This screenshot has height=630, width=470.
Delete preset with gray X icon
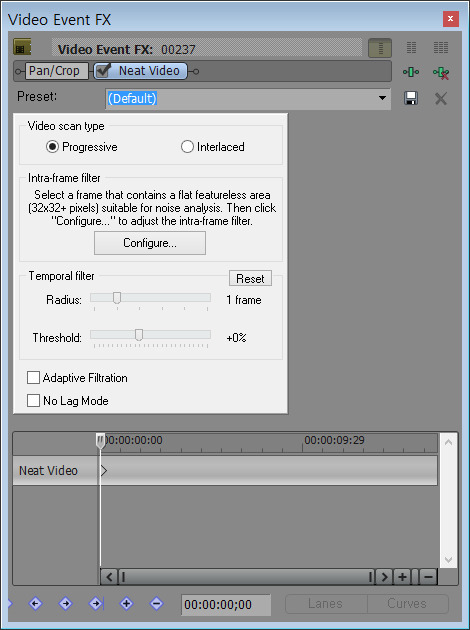[x=441, y=98]
